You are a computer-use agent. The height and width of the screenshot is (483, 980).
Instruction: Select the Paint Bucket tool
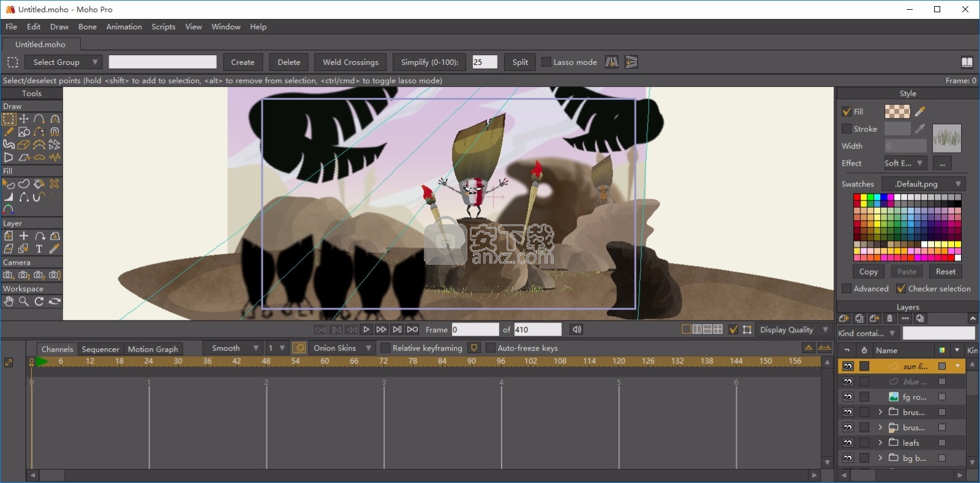tap(39, 184)
